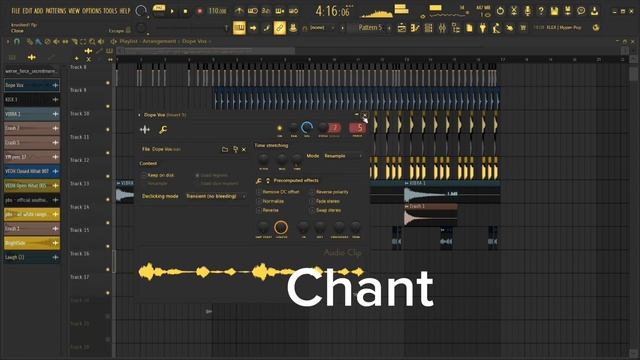The height and width of the screenshot is (360, 640).
Task: Open the OPTIONS menu
Action: tap(92, 11)
